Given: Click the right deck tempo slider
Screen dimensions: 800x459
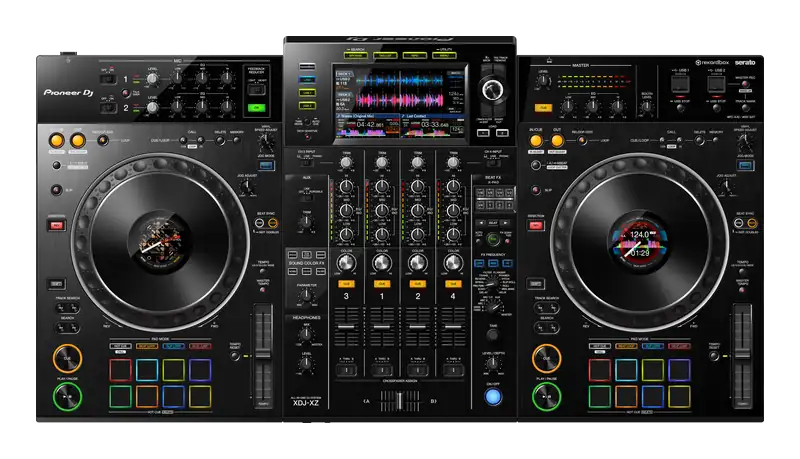Looking at the screenshot, I should point(742,356).
